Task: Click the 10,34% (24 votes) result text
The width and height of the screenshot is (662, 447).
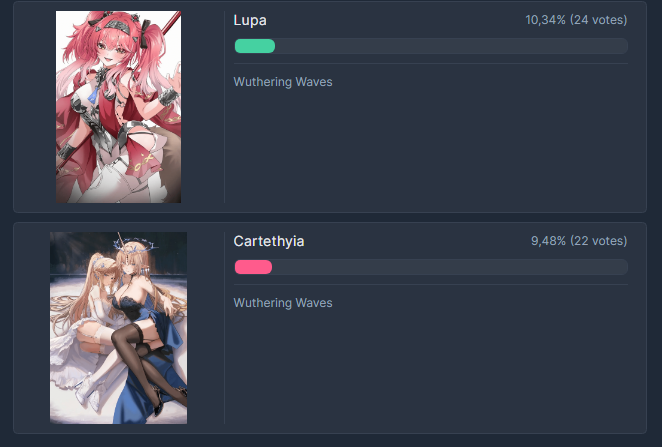Action: (x=576, y=20)
